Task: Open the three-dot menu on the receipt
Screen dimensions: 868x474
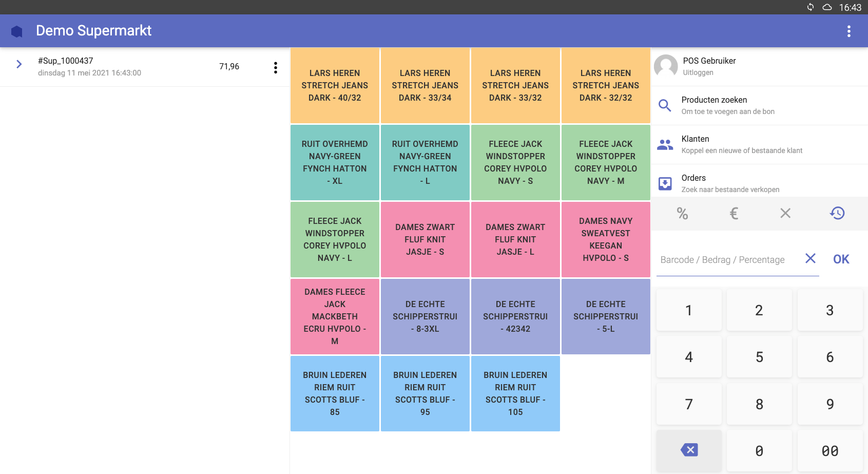Action: 276,67
